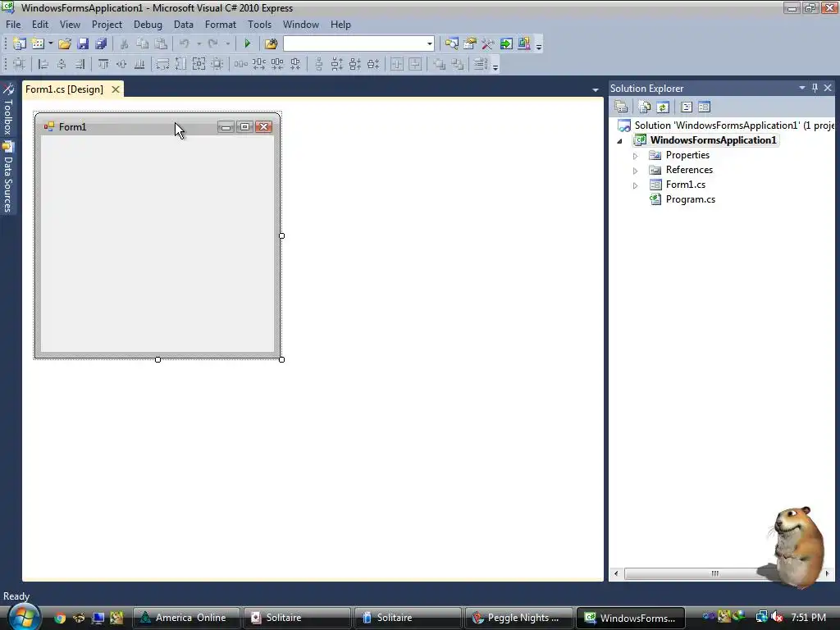840x630 pixels.
Task: Click the Align Middles layout icon
Action: point(121,64)
